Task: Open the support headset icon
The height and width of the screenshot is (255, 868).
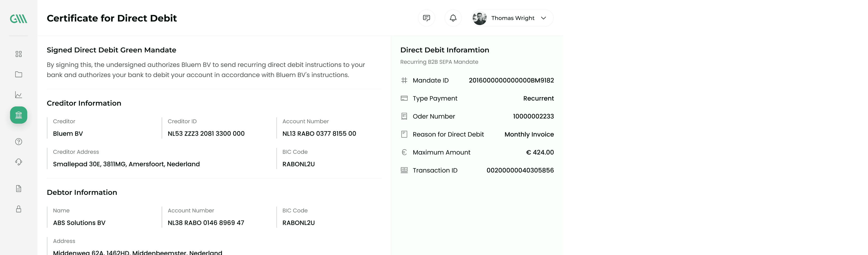Action: pos(19,162)
